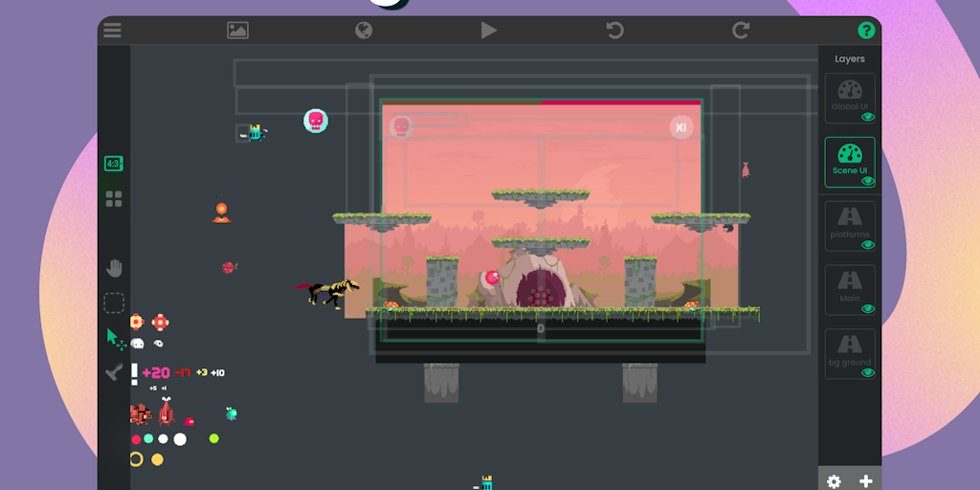Select the black and yellow horse sprite
This screenshot has height=490, width=980.
click(x=327, y=294)
